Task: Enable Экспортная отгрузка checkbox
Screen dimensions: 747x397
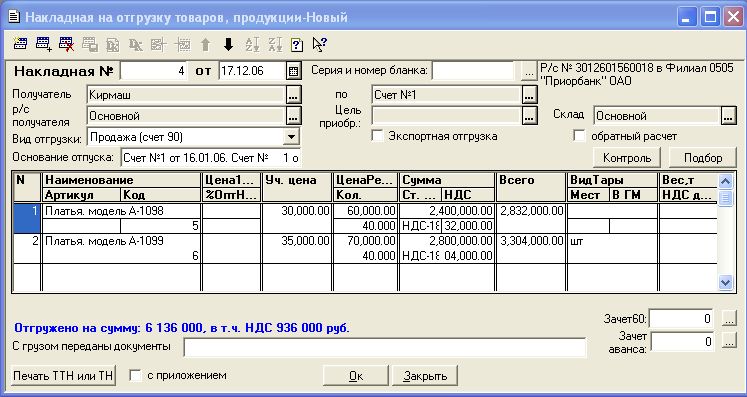Action: [377, 136]
